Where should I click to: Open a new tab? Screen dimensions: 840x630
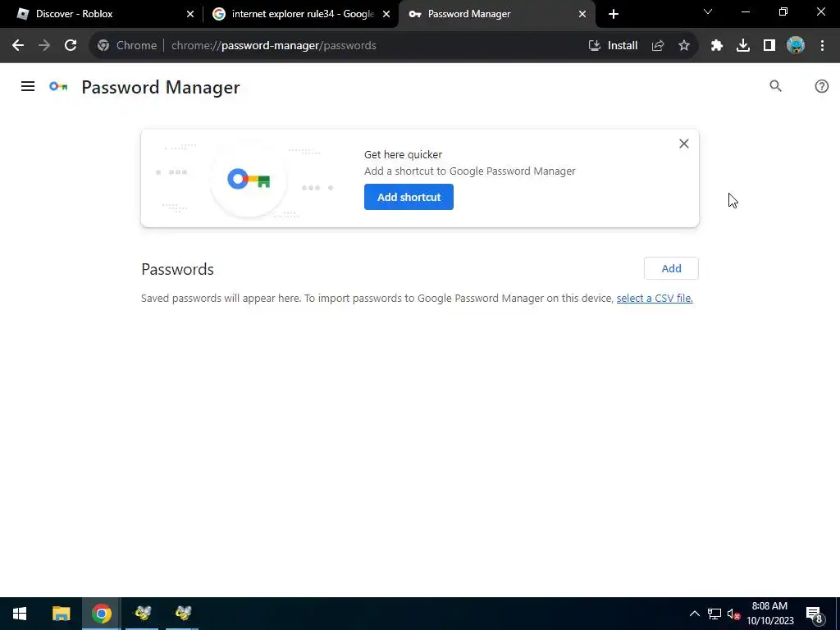[x=614, y=14]
